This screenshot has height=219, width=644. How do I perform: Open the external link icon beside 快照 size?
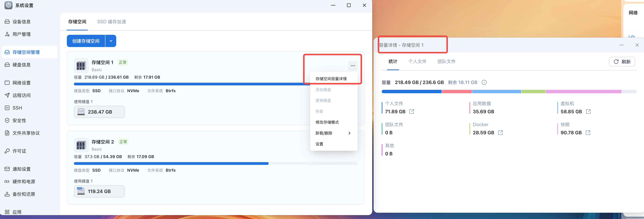(x=588, y=133)
